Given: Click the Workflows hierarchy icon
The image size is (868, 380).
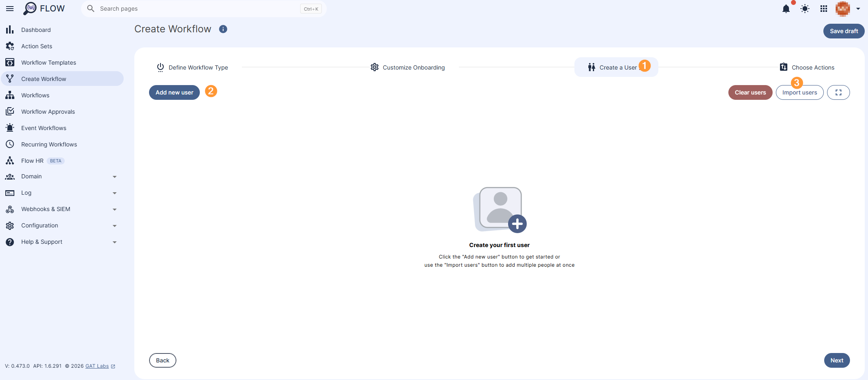Looking at the screenshot, I should pos(10,95).
